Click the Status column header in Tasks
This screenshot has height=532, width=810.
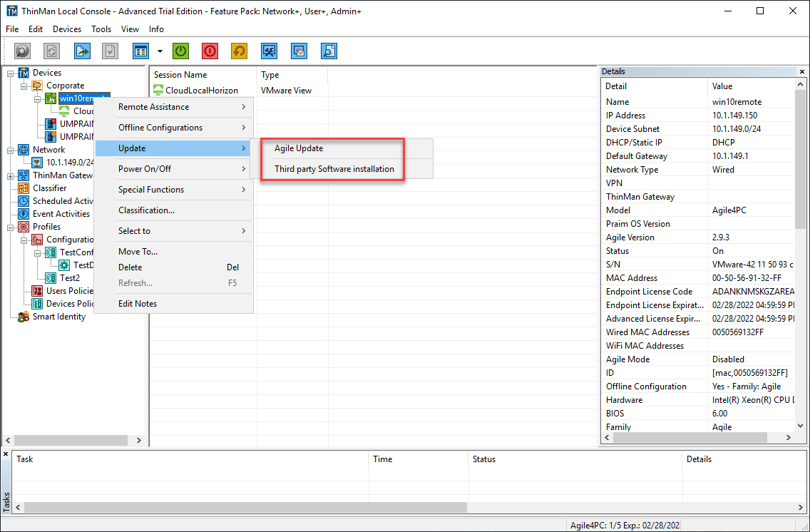575,459
